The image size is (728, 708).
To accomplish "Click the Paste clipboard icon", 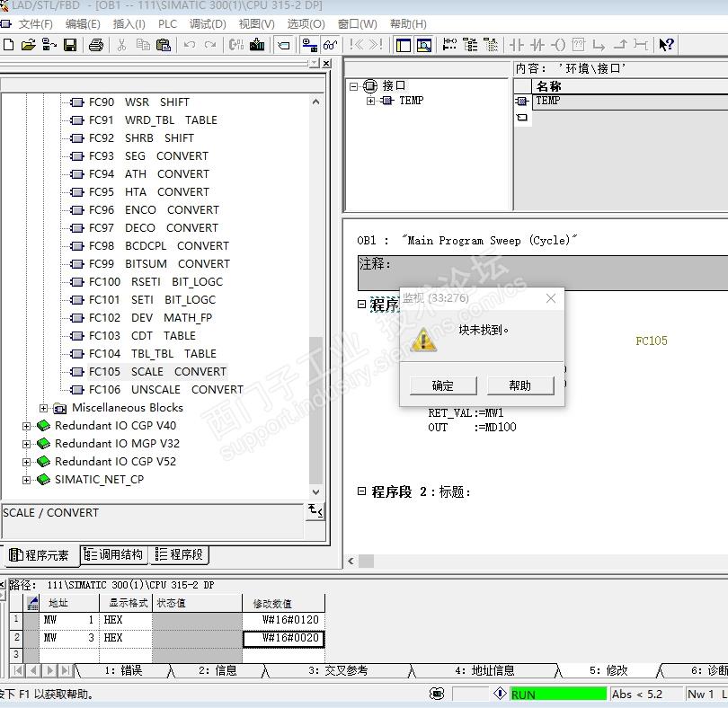I will pos(164,45).
